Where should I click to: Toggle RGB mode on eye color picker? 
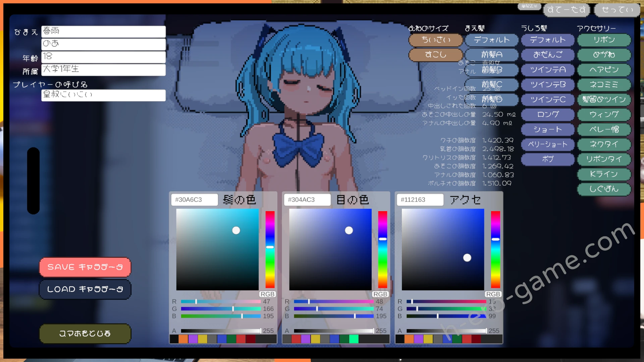pos(380,294)
